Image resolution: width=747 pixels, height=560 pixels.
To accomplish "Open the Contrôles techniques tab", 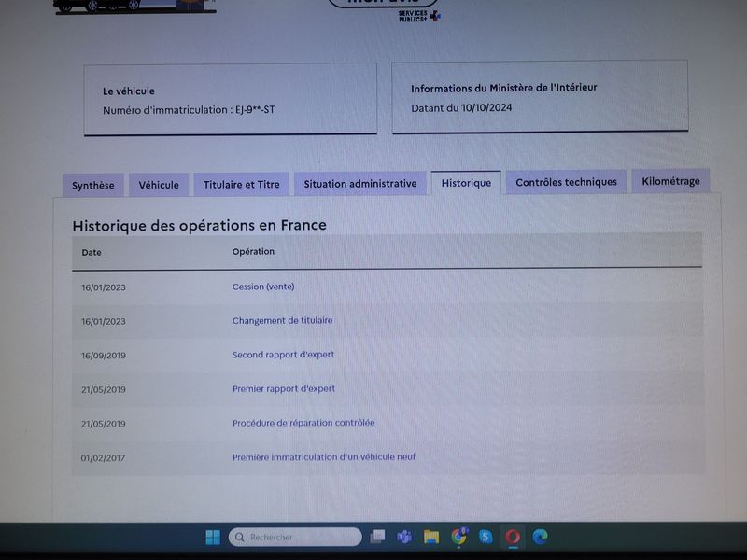I will (x=566, y=182).
